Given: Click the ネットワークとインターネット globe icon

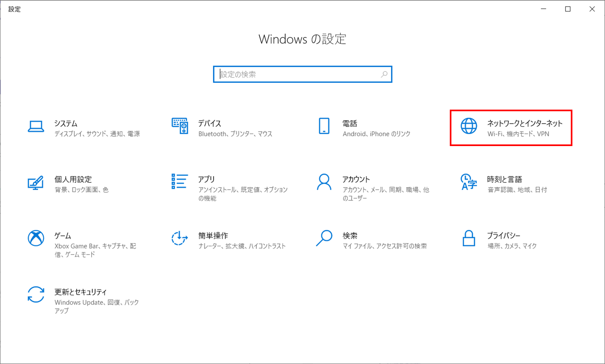Looking at the screenshot, I should [469, 126].
